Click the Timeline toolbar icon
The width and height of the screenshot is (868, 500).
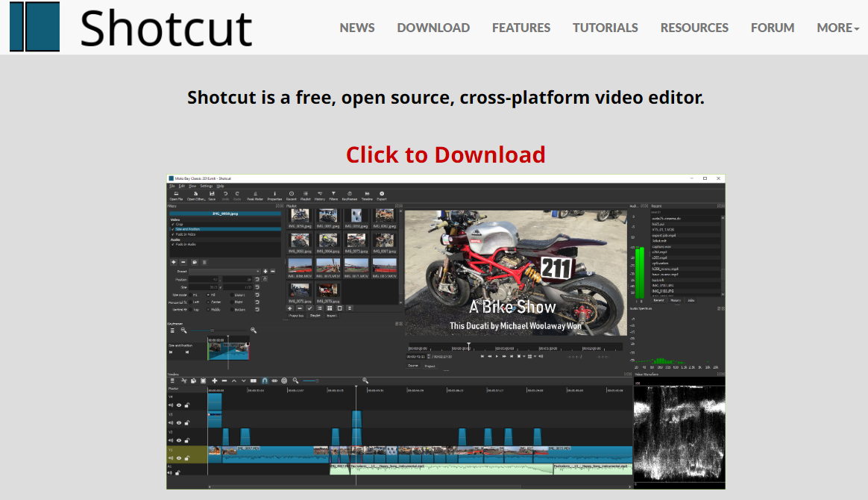(367, 196)
